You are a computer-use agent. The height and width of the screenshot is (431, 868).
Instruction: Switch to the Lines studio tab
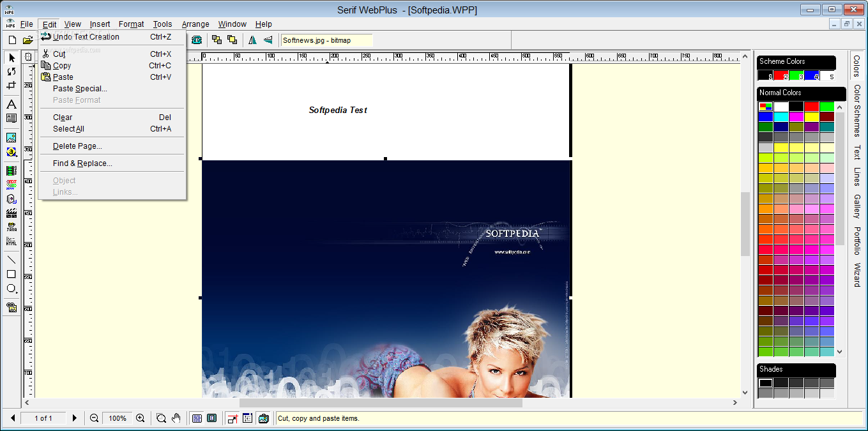click(x=857, y=177)
